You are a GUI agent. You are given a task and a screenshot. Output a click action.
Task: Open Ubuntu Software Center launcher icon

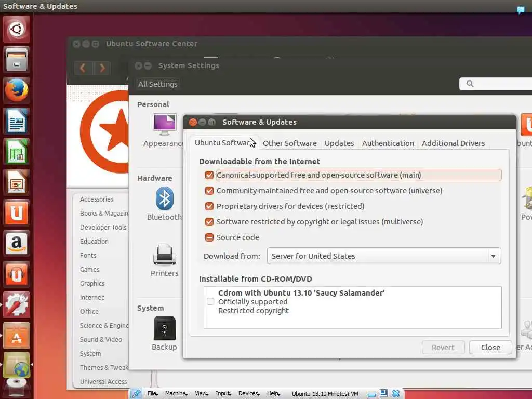(x=16, y=335)
